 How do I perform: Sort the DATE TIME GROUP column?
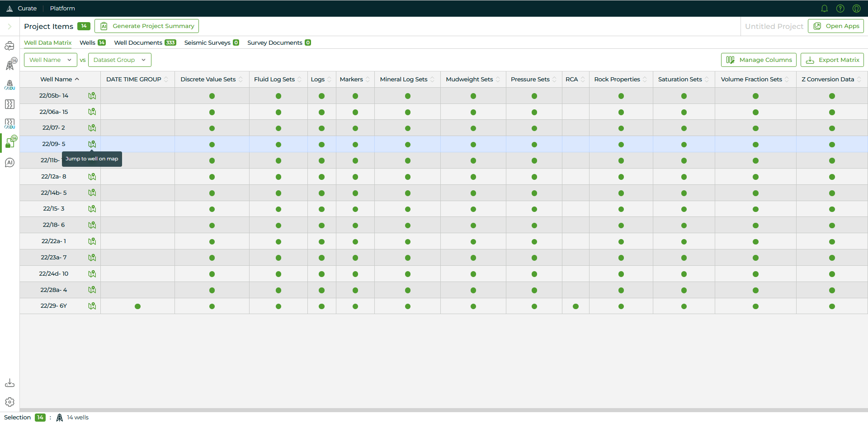166,80
